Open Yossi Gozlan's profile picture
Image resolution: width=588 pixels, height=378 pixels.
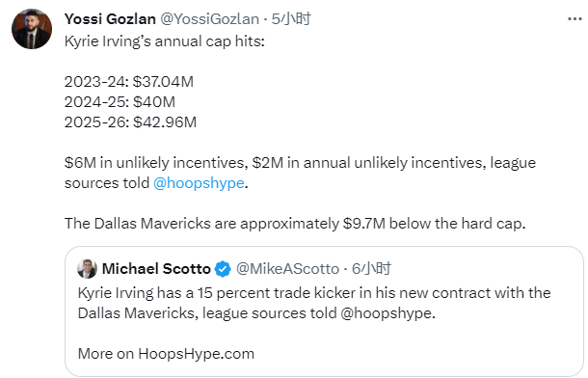coord(32,29)
